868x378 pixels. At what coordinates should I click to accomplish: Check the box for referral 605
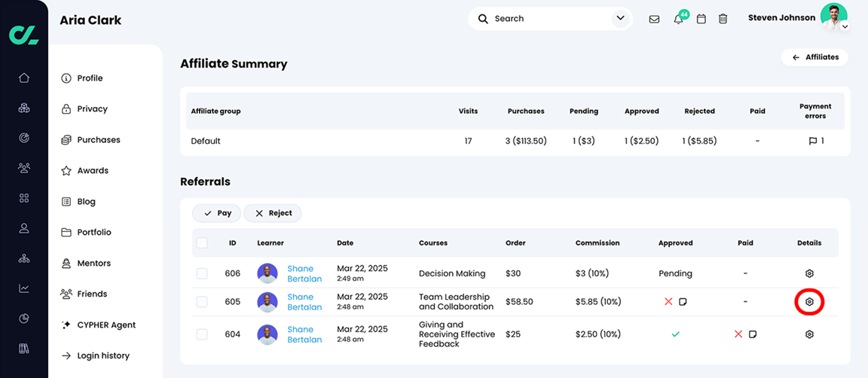coord(202,302)
